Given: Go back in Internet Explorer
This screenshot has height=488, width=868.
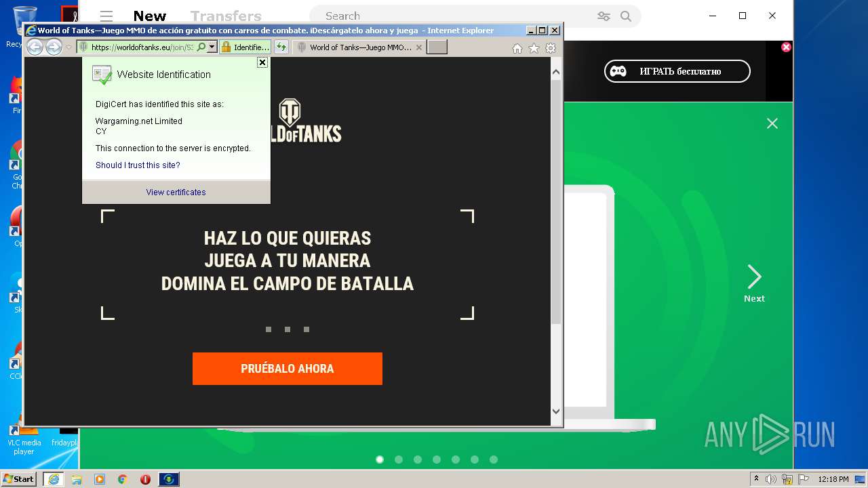Looking at the screenshot, I should coord(35,47).
